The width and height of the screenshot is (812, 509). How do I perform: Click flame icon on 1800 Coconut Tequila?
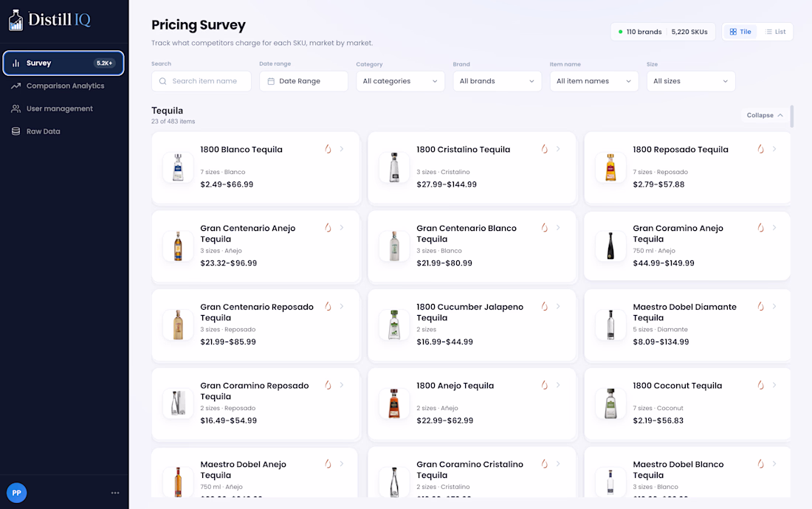760,385
